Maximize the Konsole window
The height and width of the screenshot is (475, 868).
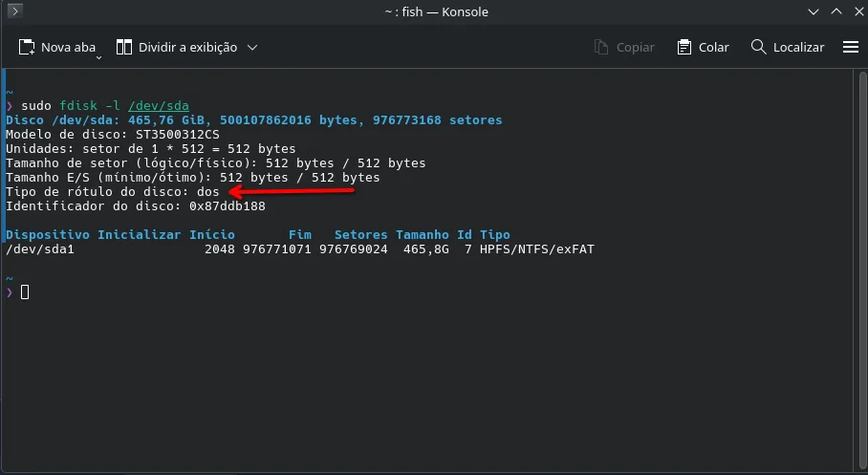click(836, 11)
